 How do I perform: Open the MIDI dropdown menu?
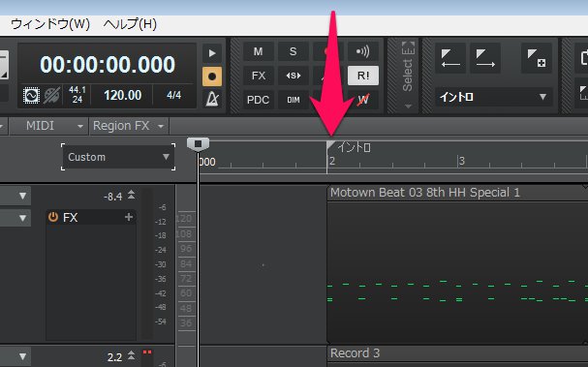click(48, 126)
